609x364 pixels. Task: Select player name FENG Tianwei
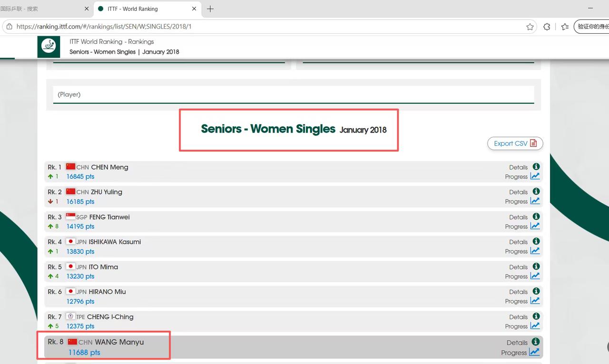(109, 217)
